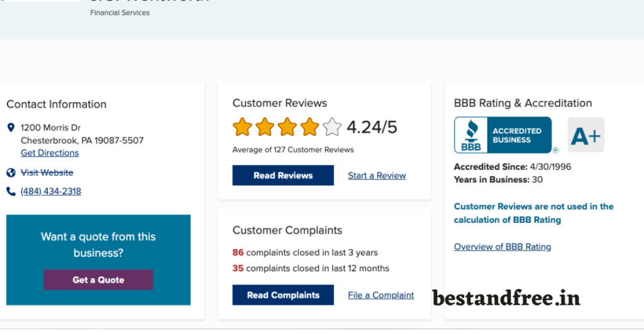Start a Review via the link
644x333 pixels.
pos(377,176)
